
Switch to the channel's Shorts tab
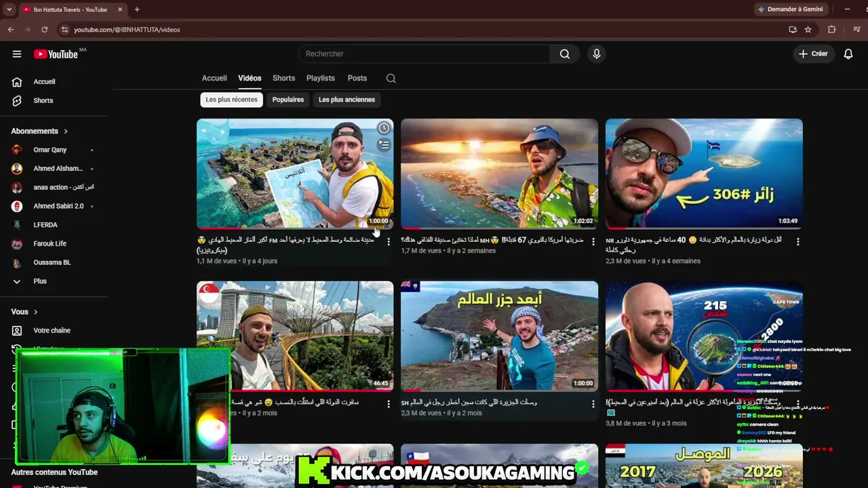(283, 79)
